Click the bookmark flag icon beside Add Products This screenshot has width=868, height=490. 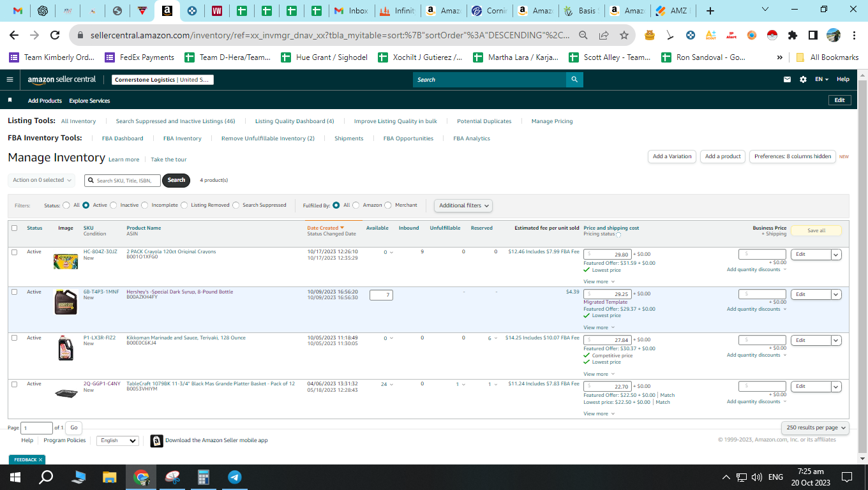click(x=10, y=100)
